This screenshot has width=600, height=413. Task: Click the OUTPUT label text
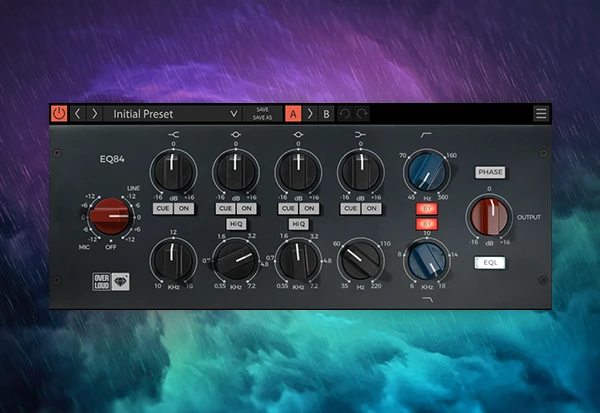[x=529, y=217]
